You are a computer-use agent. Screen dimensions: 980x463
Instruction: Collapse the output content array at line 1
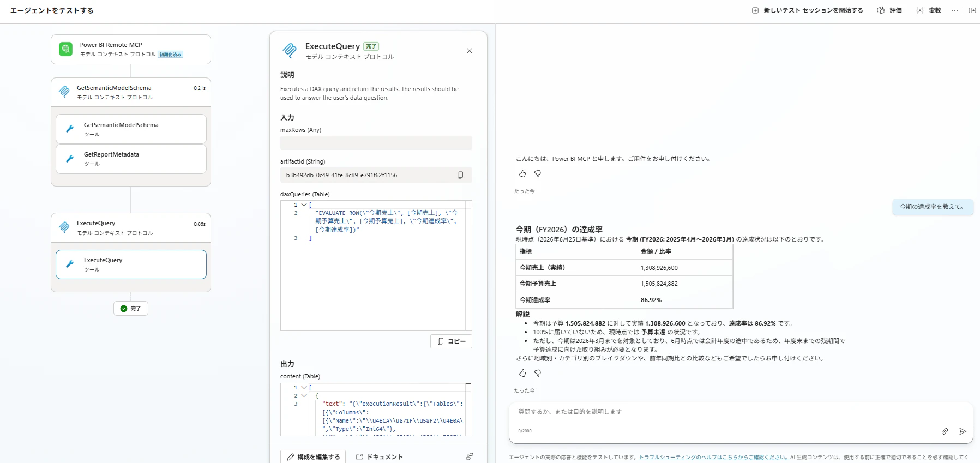point(304,388)
